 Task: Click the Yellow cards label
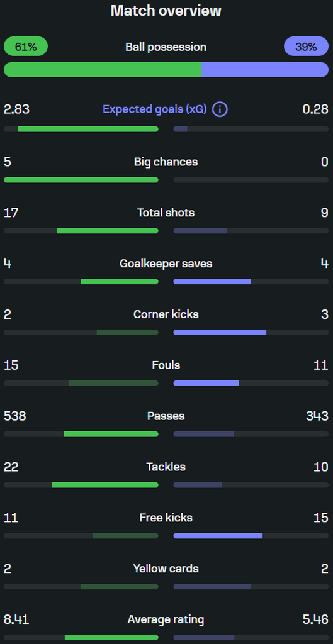tap(166, 569)
